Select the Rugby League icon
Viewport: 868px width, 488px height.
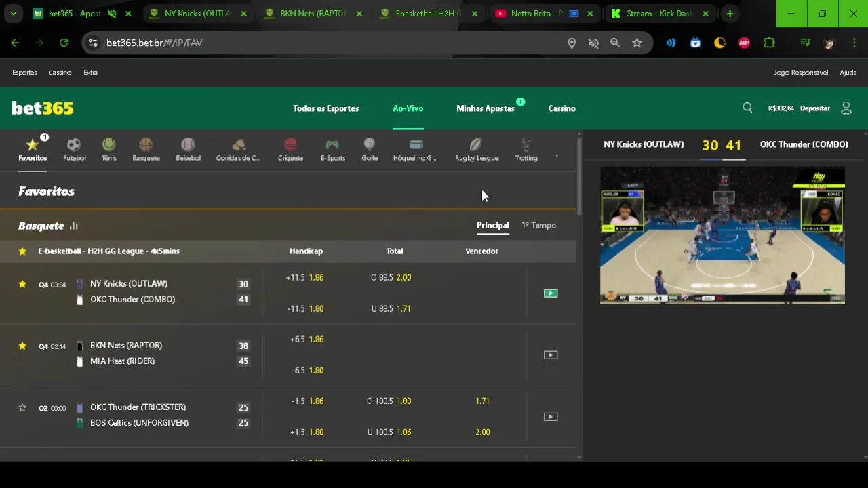point(477,149)
